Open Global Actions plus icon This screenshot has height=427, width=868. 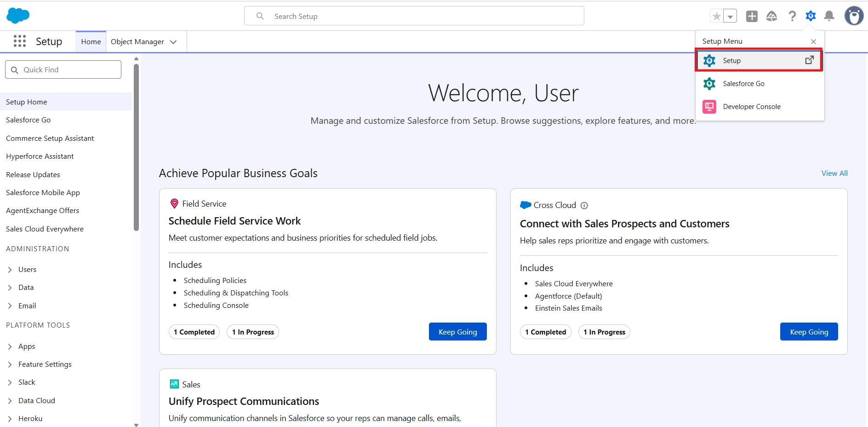(x=752, y=16)
